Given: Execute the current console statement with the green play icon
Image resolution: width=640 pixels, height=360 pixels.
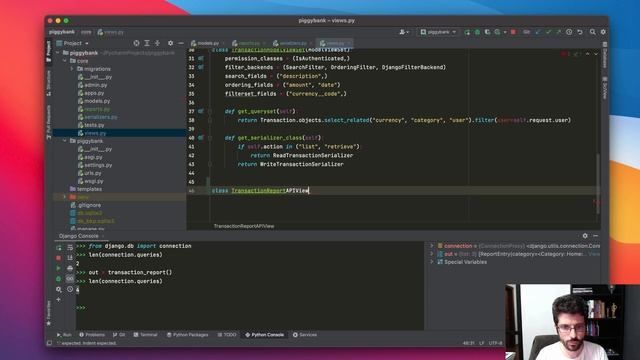Looking at the screenshot, I should (59, 269).
